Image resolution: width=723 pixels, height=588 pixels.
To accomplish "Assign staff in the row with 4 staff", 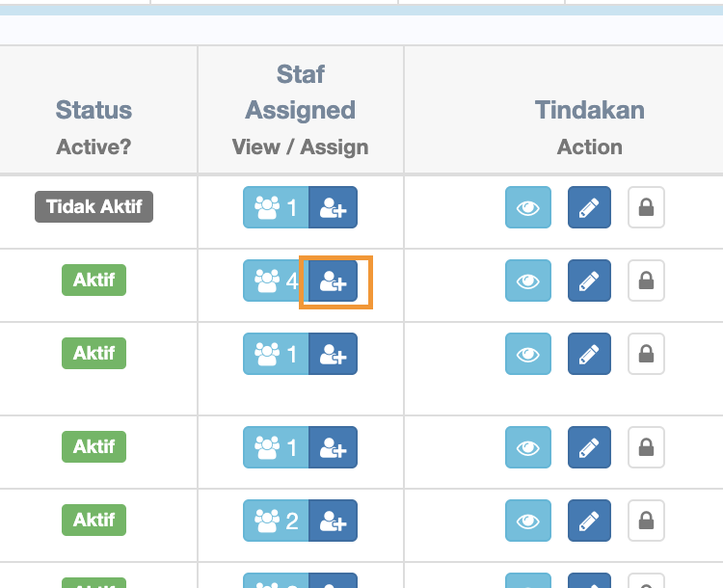I will [x=334, y=281].
